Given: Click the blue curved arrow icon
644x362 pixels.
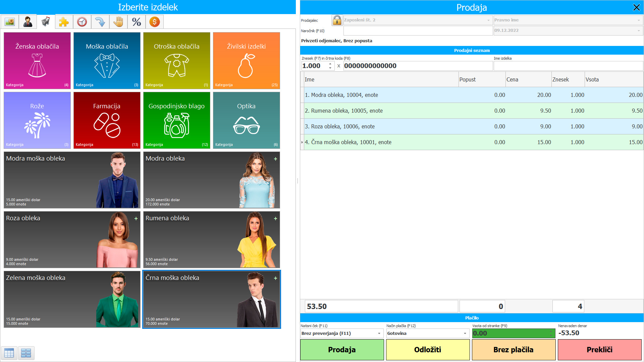Looking at the screenshot, I should click(x=100, y=22).
